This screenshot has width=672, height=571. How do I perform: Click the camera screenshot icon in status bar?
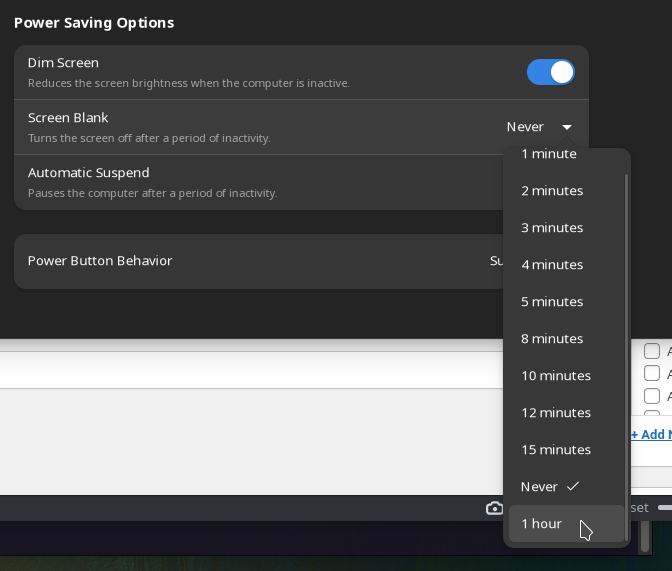pyautogui.click(x=494, y=508)
